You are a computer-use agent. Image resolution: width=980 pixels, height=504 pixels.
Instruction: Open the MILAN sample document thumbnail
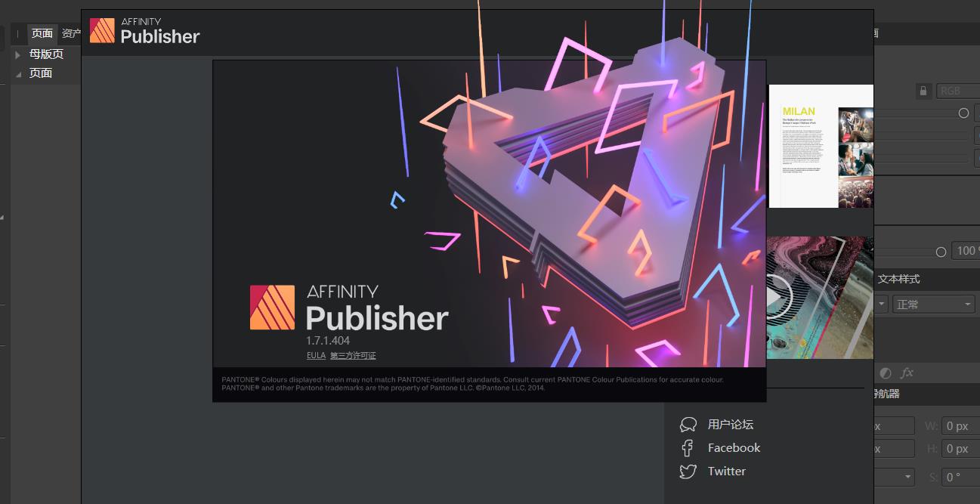(x=821, y=146)
